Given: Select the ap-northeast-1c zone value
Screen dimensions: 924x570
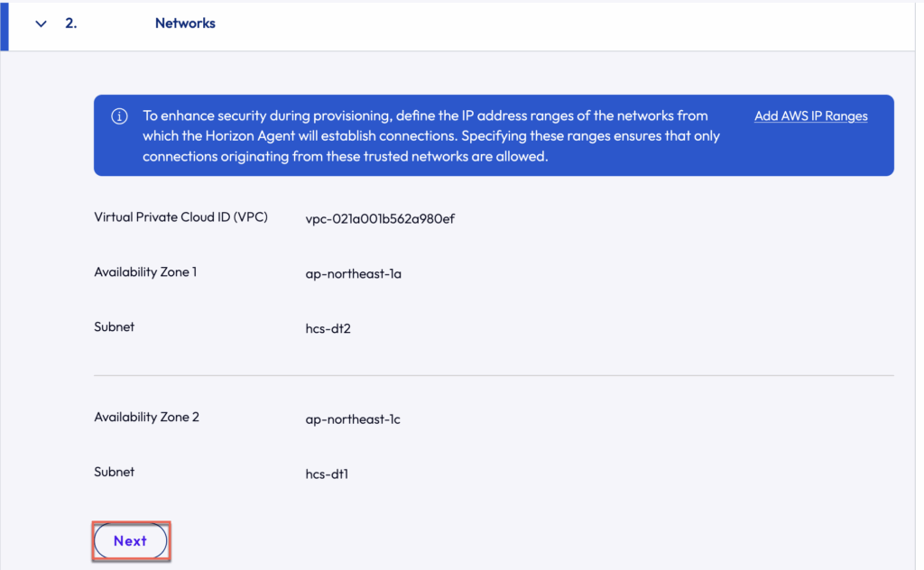Looking at the screenshot, I should coord(353,418).
